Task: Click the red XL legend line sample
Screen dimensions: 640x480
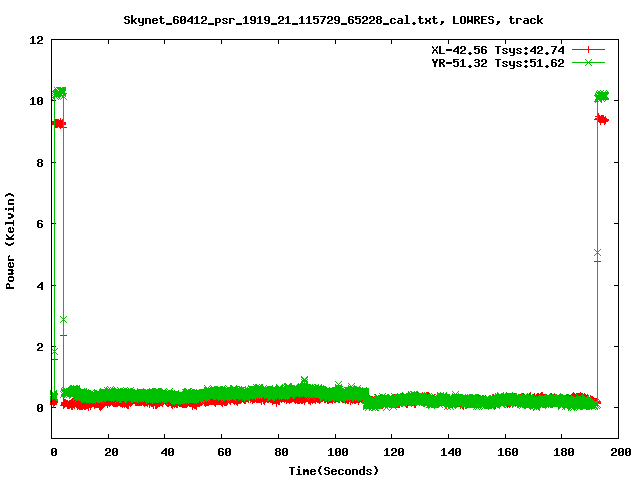Action: pyautogui.click(x=588, y=50)
